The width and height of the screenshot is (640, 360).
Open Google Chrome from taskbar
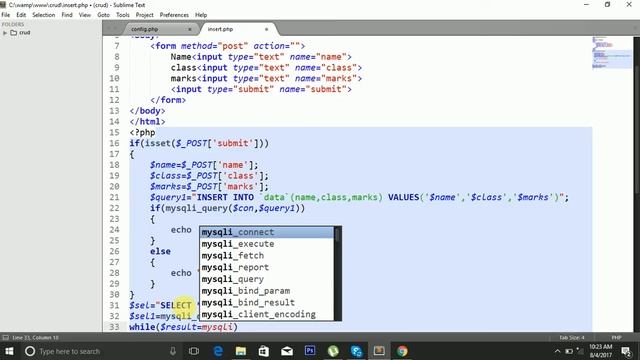click(402, 351)
